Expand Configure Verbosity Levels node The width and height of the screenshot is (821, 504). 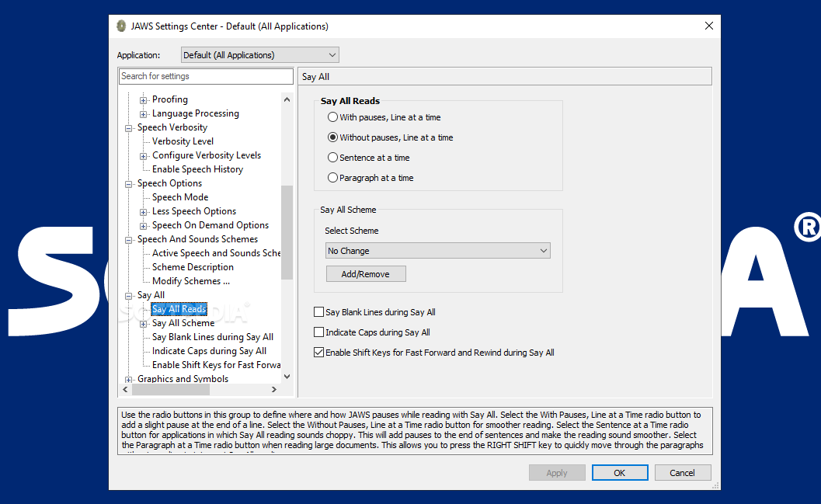[x=143, y=156]
